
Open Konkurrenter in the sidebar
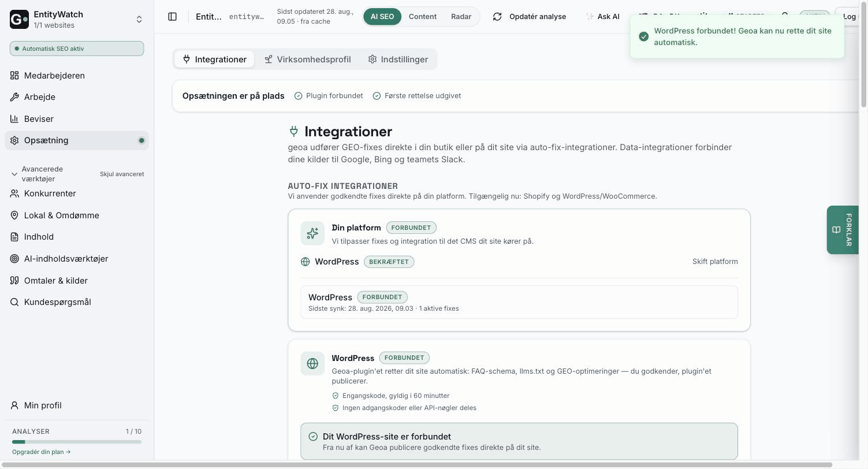[x=77, y=193]
